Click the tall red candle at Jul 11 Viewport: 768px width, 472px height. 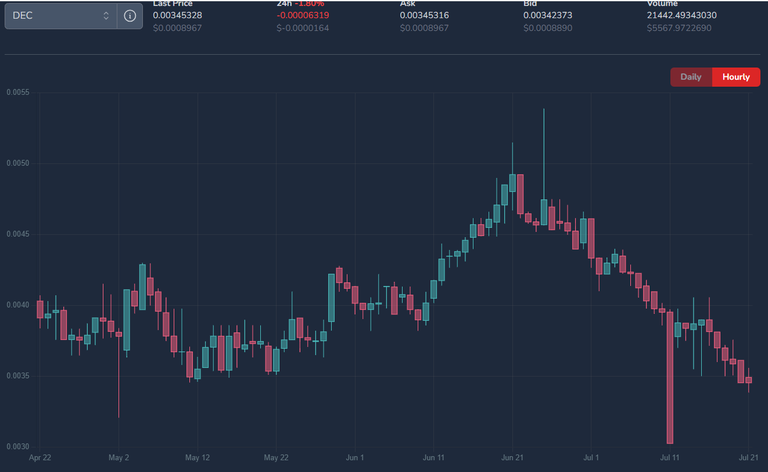pos(670,378)
